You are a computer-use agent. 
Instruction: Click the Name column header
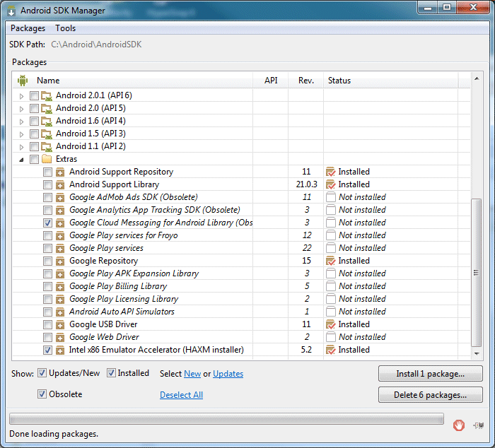coord(133,81)
